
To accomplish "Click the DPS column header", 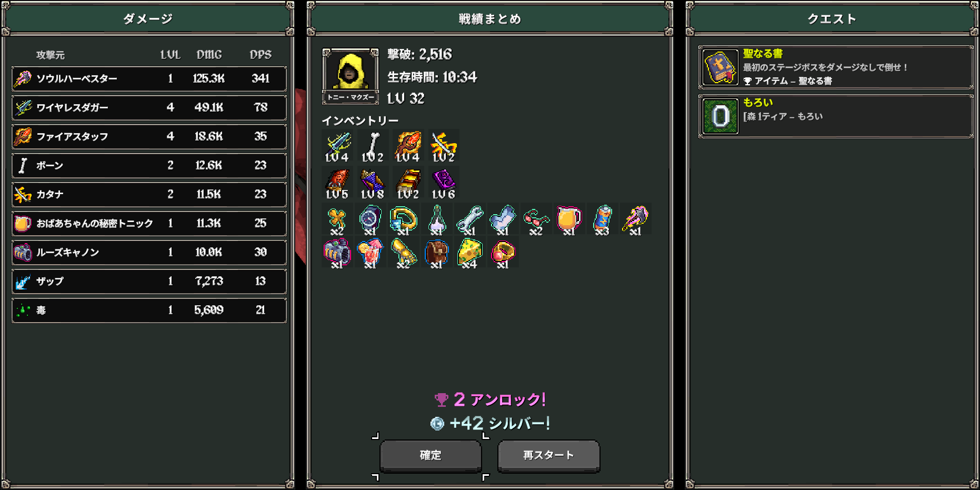I will (x=261, y=55).
